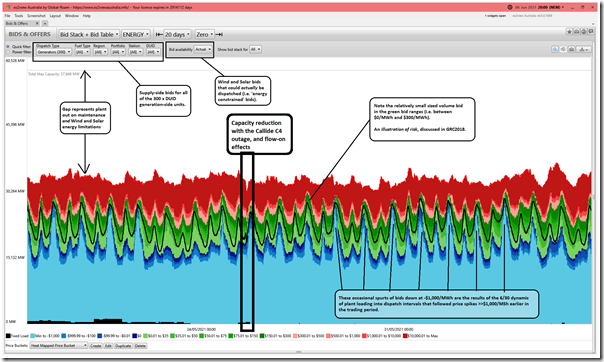Image resolution: width=604 pixels, height=362 pixels.
Task: Click the Min to -$1,000 legend swatch
Action: (33, 336)
